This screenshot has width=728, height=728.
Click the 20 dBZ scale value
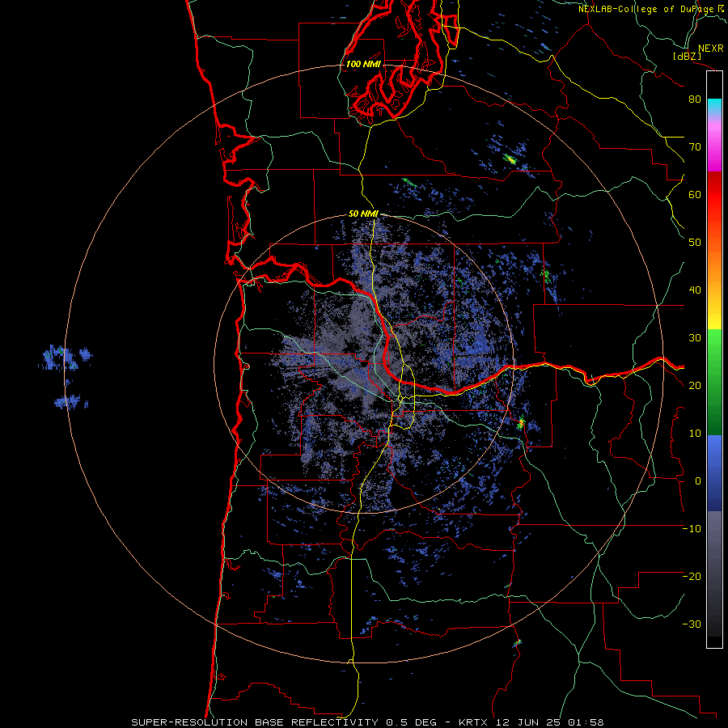click(695, 385)
